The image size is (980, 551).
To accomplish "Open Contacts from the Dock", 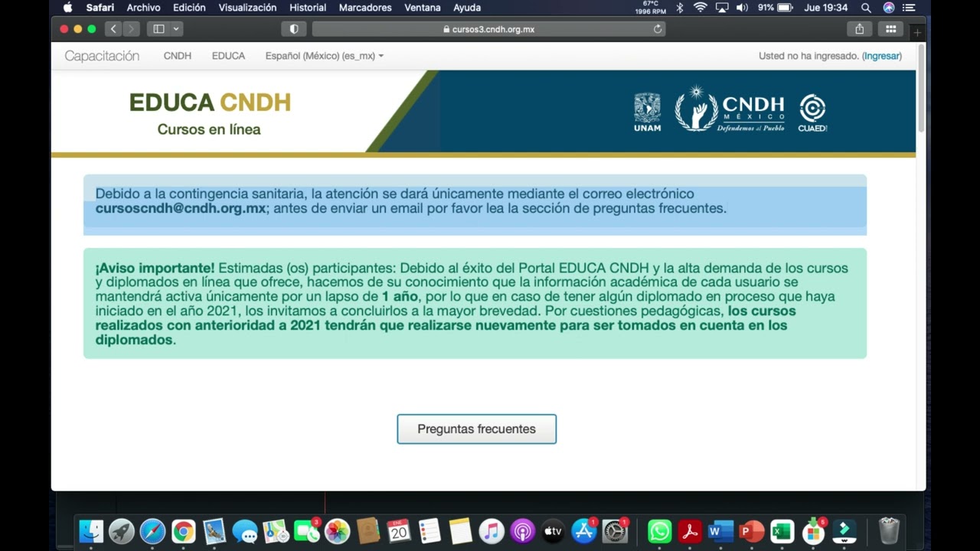I will pyautogui.click(x=368, y=530).
